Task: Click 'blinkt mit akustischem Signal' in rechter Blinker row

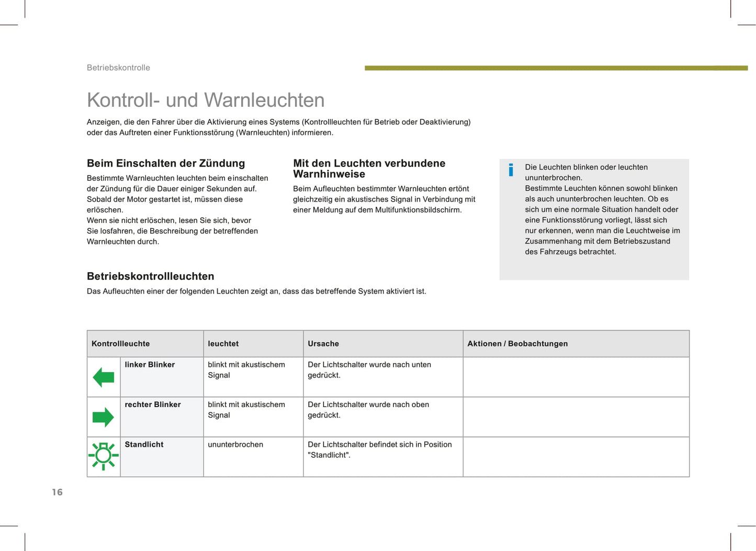Action: click(253, 417)
